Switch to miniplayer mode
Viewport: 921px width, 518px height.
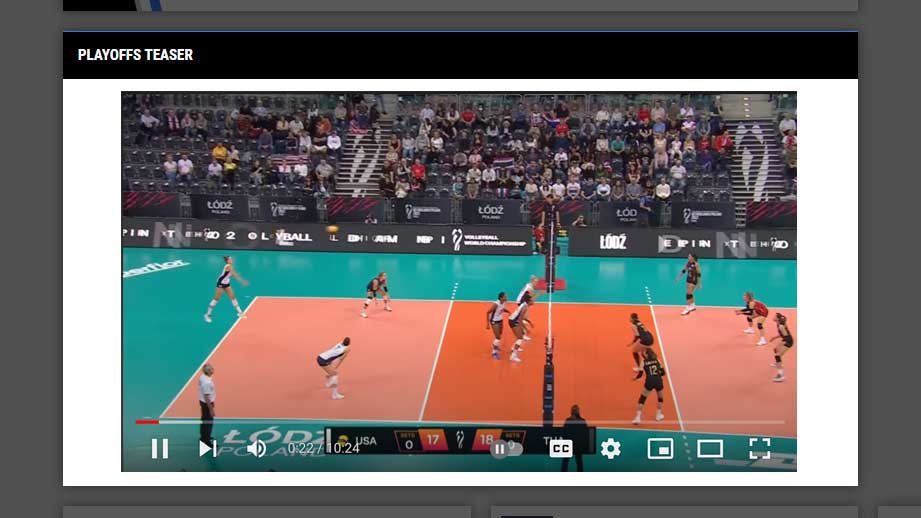point(660,449)
